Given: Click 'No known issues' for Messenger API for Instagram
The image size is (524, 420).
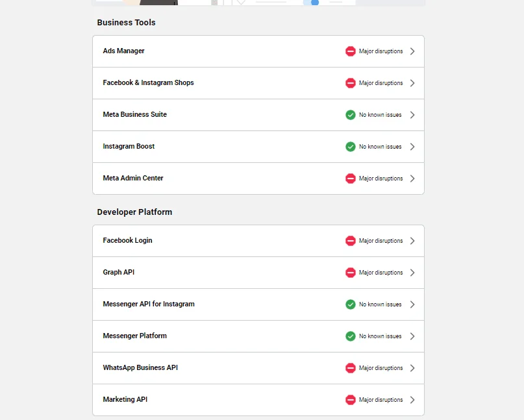Looking at the screenshot, I should click(x=380, y=304).
